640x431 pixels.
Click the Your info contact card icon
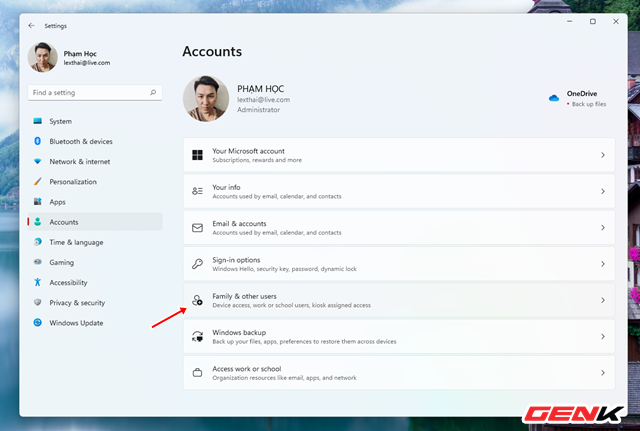(x=198, y=191)
